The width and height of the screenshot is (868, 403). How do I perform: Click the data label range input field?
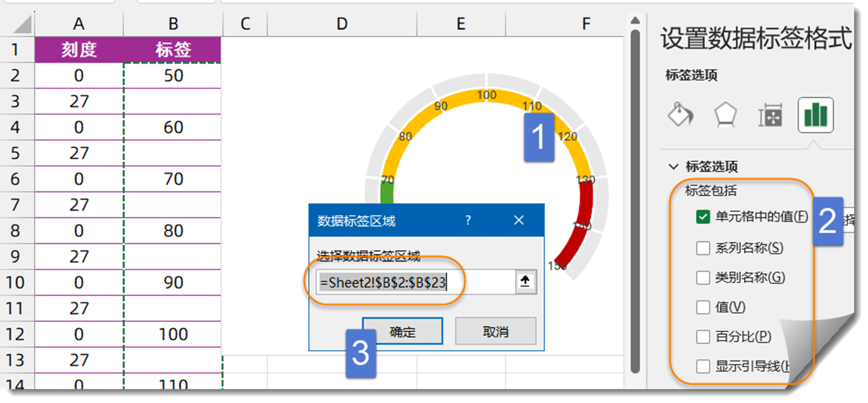(x=416, y=282)
